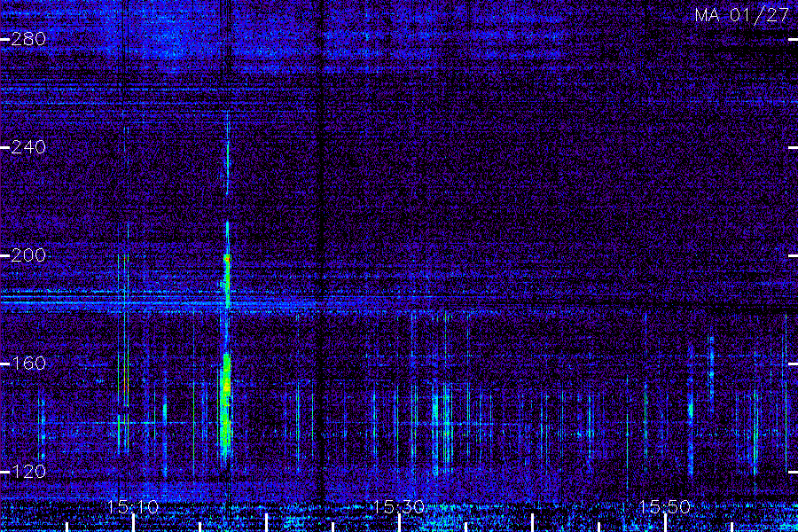Click the 280 frequency axis label
Screen dimensions: 798x532
(28, 39)
